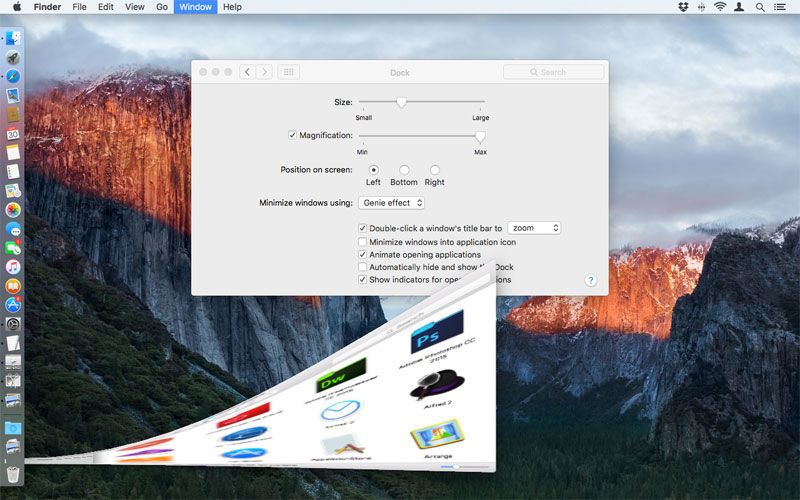Select Arrange app icon in minimizing window

point(438,435)
